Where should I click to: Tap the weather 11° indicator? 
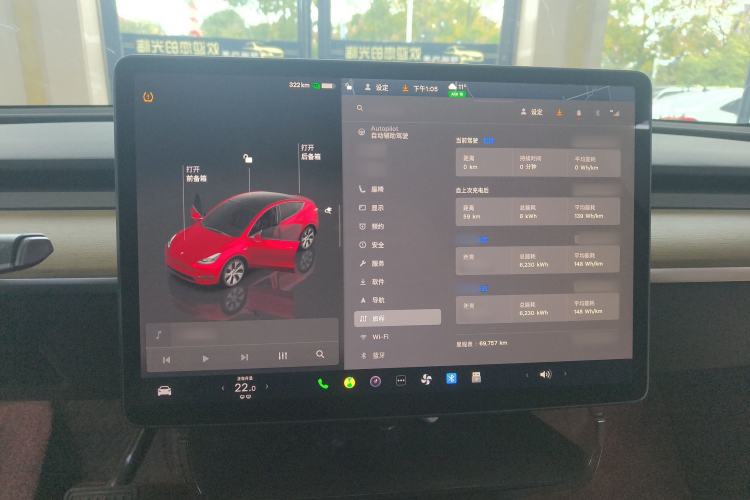coord(457,89)
